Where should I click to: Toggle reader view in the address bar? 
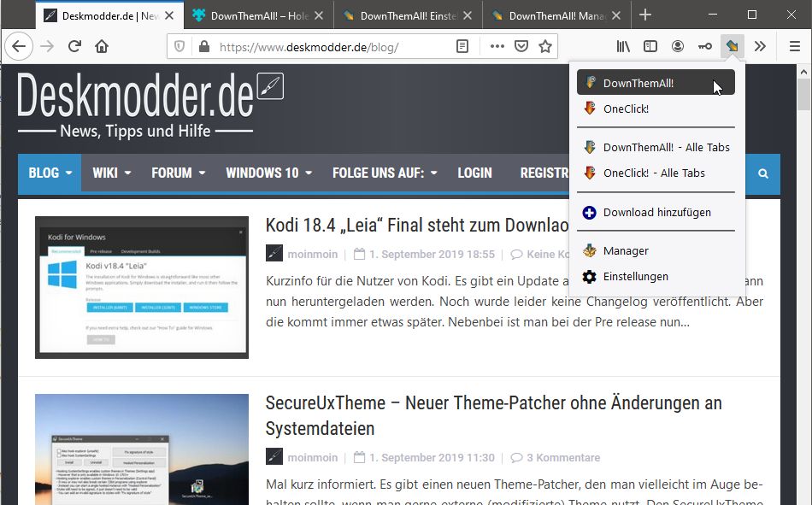[462, 47]
